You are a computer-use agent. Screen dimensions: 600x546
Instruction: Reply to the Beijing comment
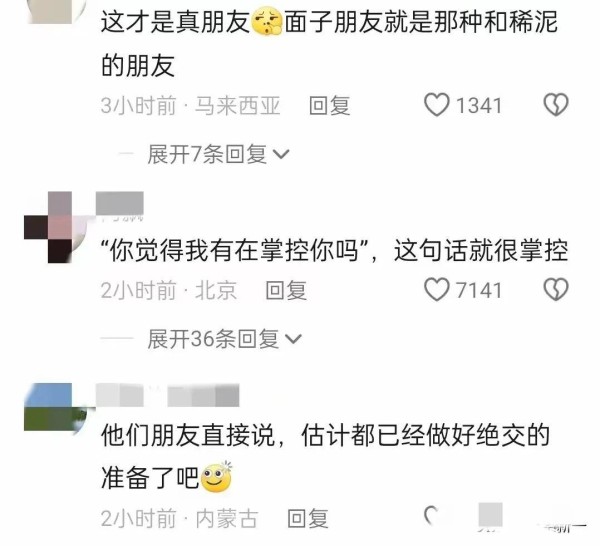point(286,290)
